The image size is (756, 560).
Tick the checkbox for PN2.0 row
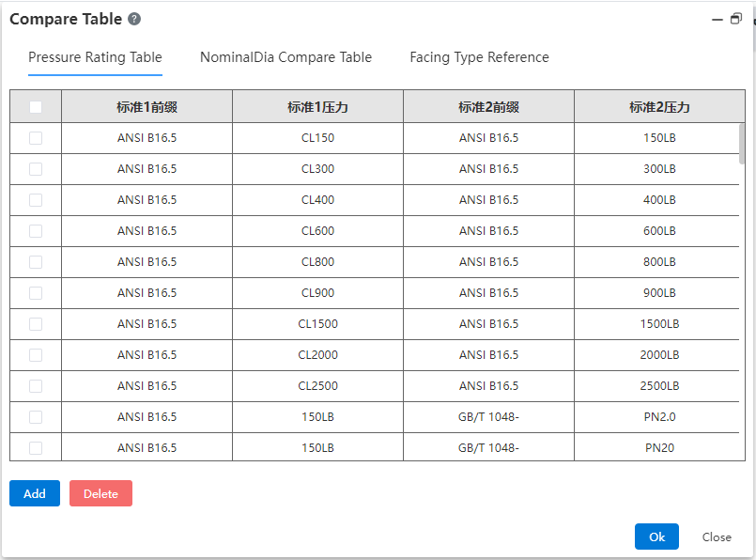pyautogui.click(x=36, y=417)
